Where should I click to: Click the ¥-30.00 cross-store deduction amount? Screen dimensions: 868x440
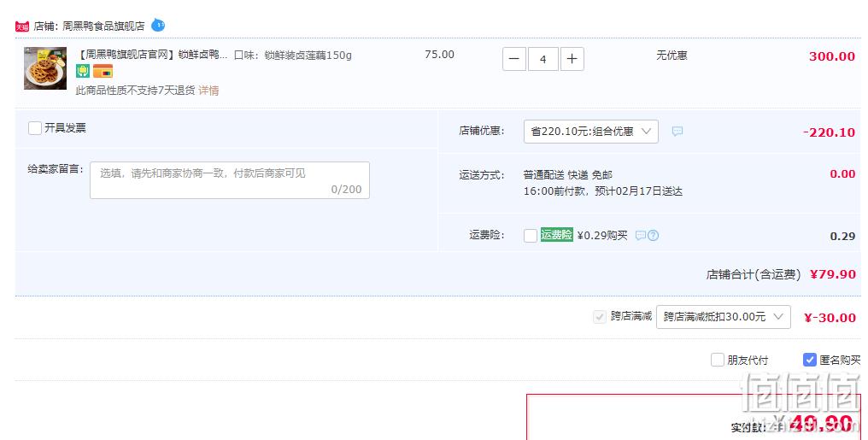830,318
